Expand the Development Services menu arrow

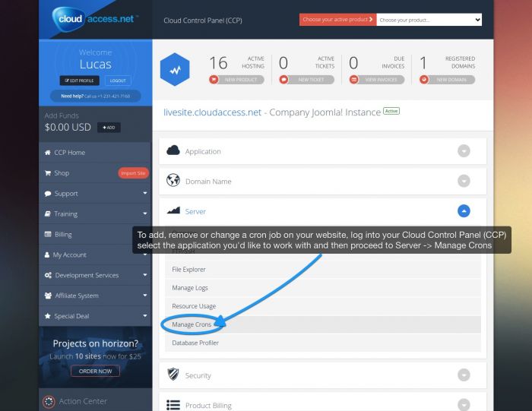click(145, 275)
